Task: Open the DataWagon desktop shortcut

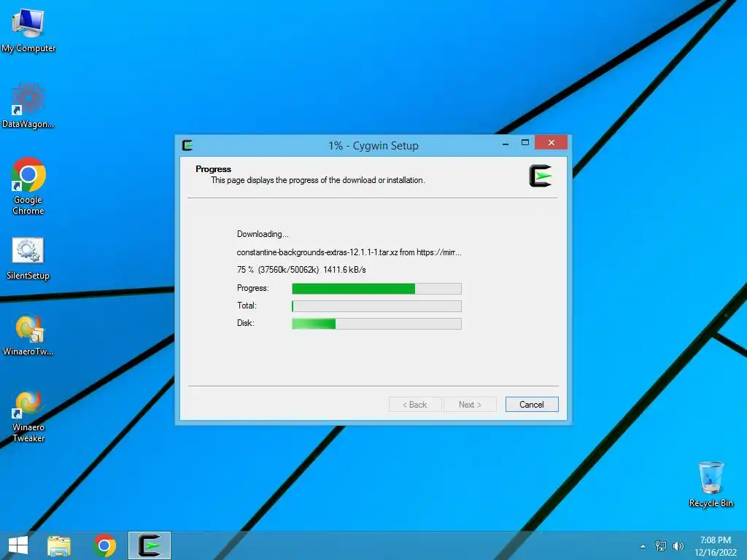Action: coord(28,105)
